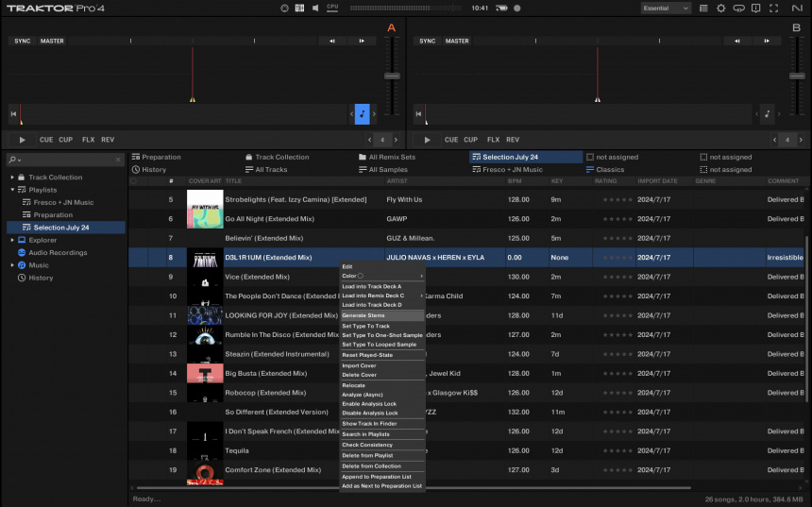This screenshot has height=507, width=812.
Task: Click the audio recorder dot indicator
Action: click(516, 8)
